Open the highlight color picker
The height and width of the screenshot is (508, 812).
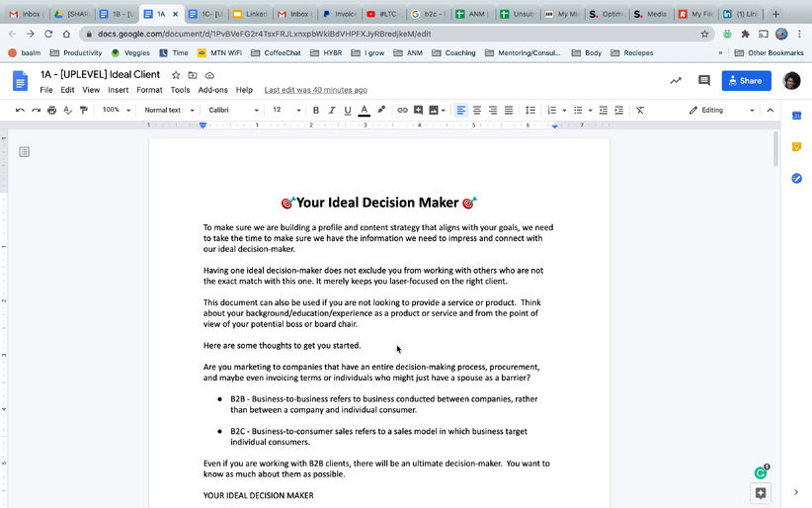coord(381,110)
